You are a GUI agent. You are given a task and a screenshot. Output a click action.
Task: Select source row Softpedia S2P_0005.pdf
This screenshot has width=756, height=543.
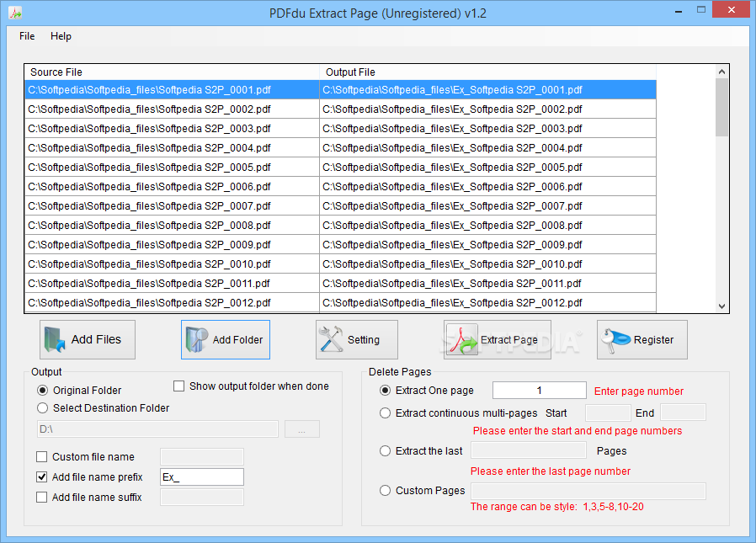pos(172,167)
